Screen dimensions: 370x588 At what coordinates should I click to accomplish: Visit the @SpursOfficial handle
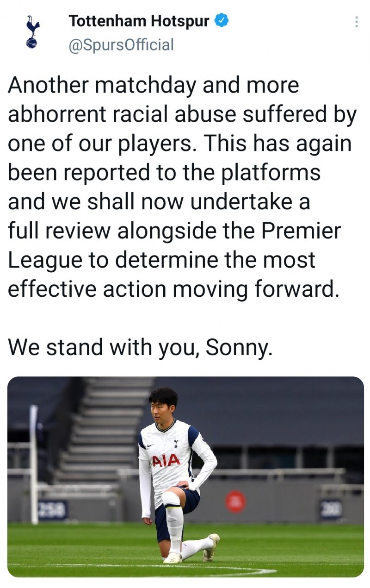[x=121, y=45]
